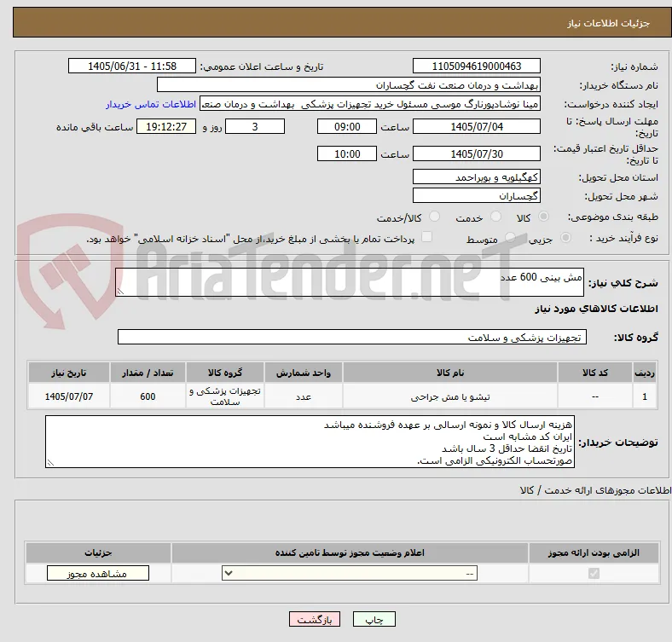Viewport: 672px width, 642px height.
Task: Click the جزئیات اطلاعات نیاز page title
Action: coord(609,23)
